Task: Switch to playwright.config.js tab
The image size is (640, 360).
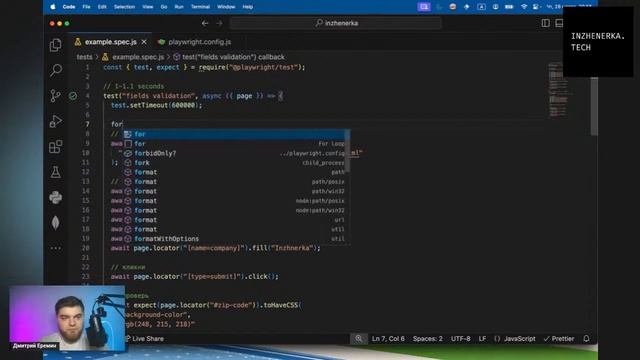Action: (x=195, y=42)
